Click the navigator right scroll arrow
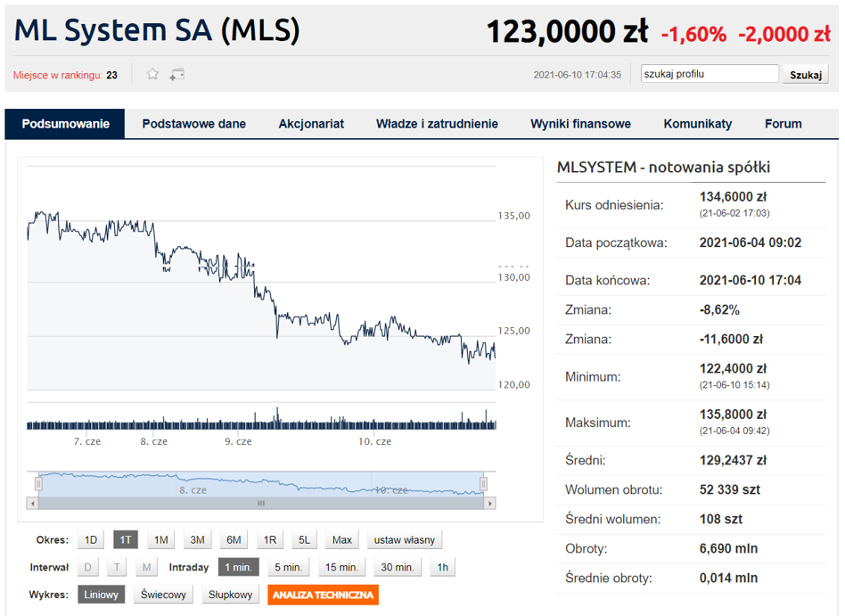The image size is (845, 616). pyautogui.click(x=489, y=504)
